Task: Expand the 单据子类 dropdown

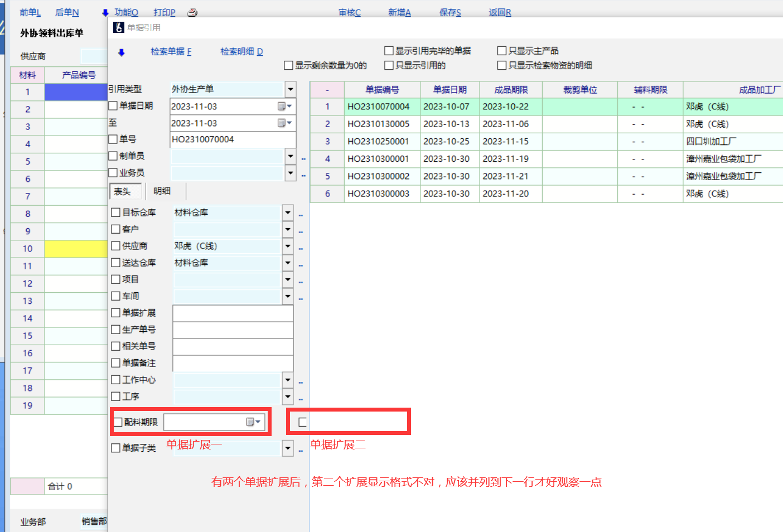Action: click(288, 448)
